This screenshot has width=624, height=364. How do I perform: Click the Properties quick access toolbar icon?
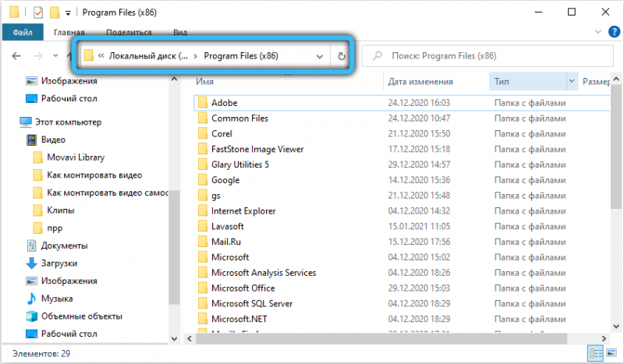coord(38,12)
